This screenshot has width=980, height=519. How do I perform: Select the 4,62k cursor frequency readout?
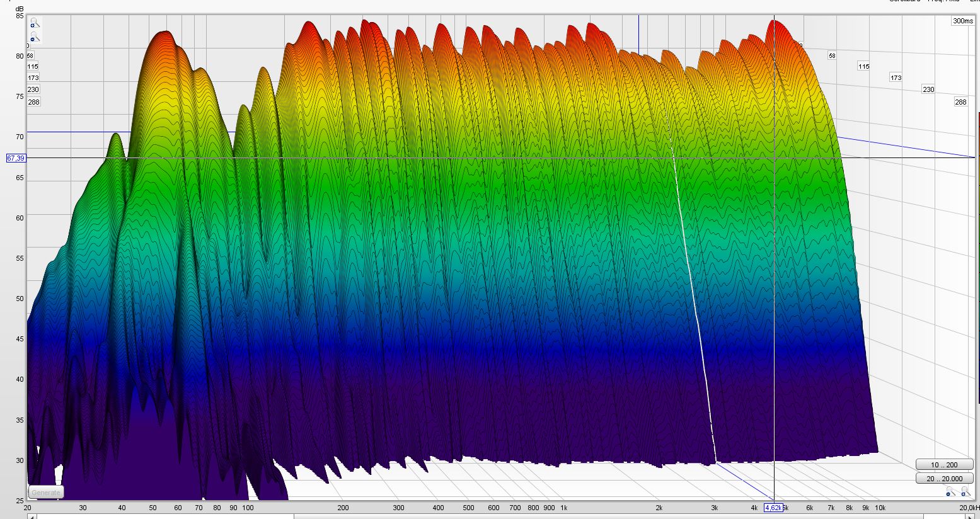(x=773, y=508)
